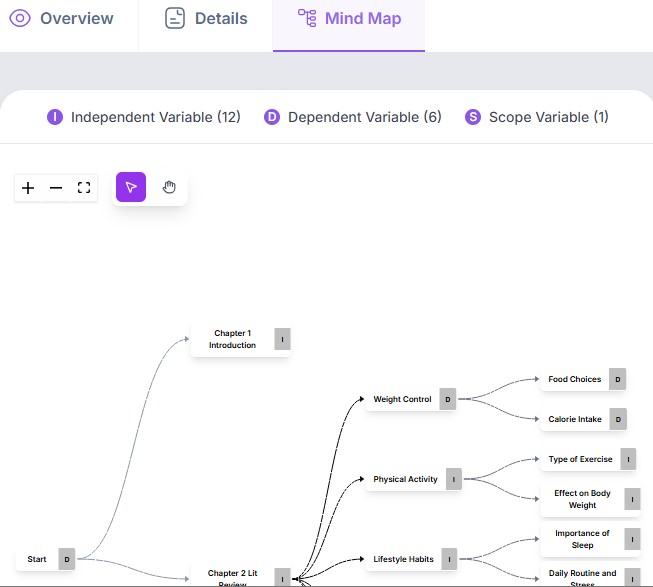The height and width of the screenshot is (587, 653).
Task: Switch to the hand pan tool
Action: [x=169, y=187]
